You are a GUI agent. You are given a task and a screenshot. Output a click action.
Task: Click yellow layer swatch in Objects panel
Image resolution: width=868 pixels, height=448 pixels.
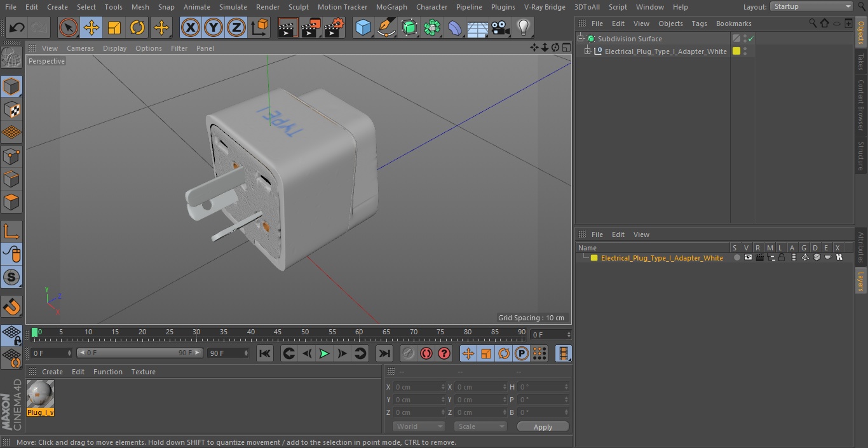(x=736, y=51)
